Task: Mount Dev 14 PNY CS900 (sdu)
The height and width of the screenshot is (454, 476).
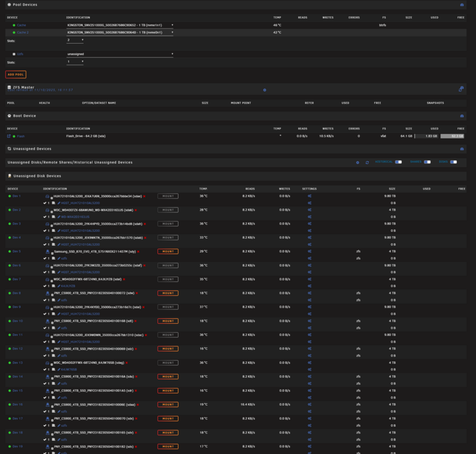Action: (x=168, y=377)
